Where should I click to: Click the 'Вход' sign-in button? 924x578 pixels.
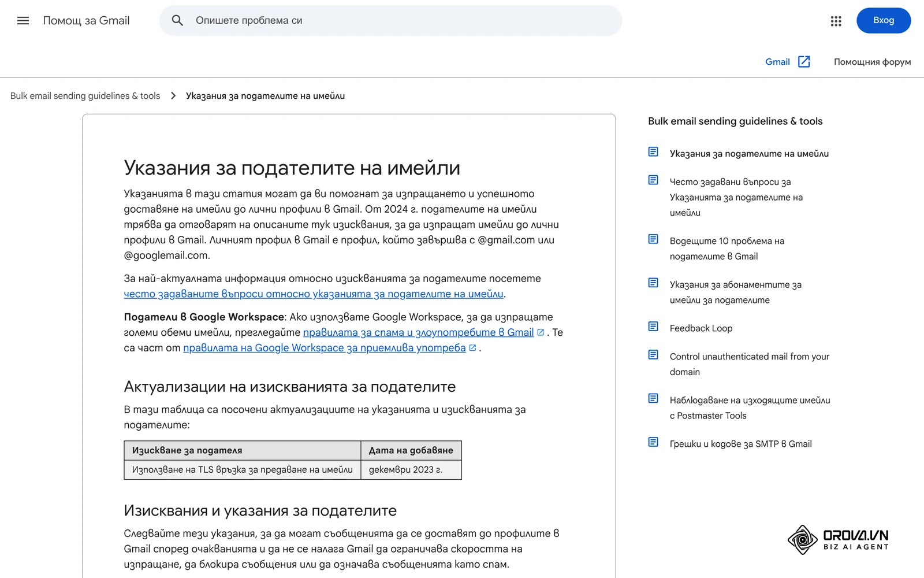pyautogui.click(x=884, y=21)
